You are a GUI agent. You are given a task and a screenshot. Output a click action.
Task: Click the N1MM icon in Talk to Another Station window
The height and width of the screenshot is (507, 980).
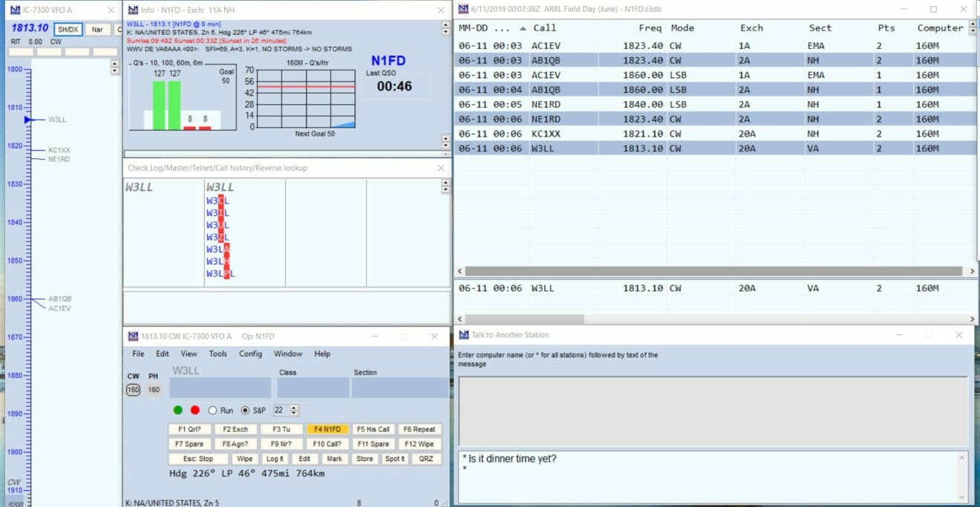pos(464,335)
